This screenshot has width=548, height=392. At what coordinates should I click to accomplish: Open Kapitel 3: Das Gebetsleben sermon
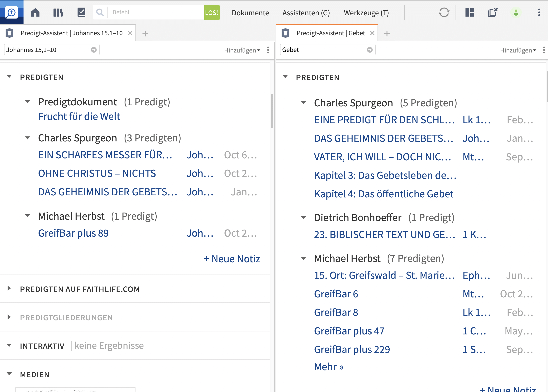pyautogui.click(x=385, y=175)
